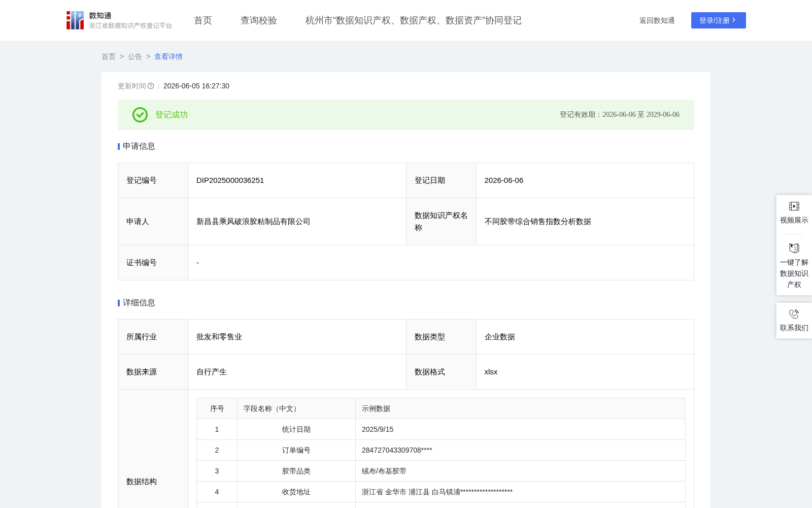The width and height of the screenshot is (812, 508).
Task: Click the update time 2026-06-05 16:27:30
Action: [196, 86]
